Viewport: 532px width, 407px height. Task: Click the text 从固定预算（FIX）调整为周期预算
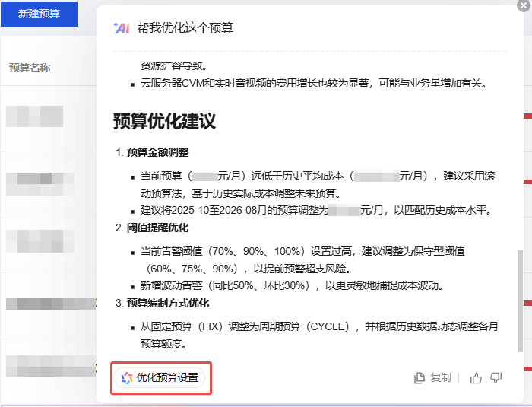click(220, 326)
